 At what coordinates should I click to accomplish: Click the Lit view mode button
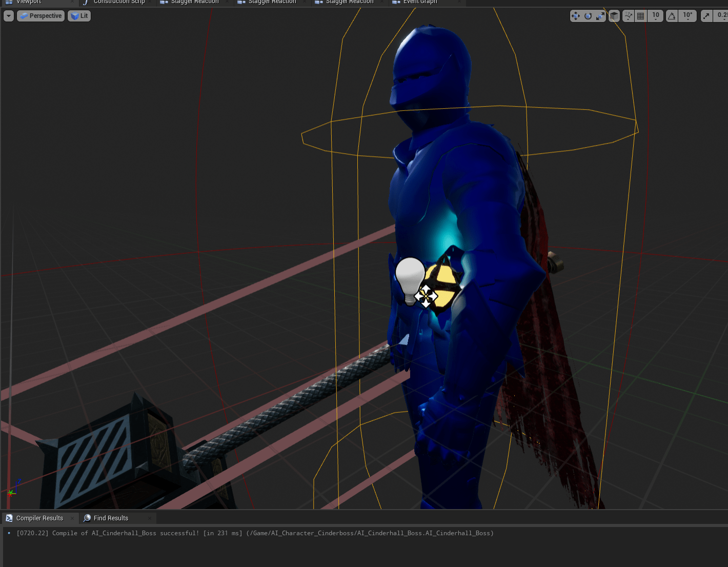79,16
